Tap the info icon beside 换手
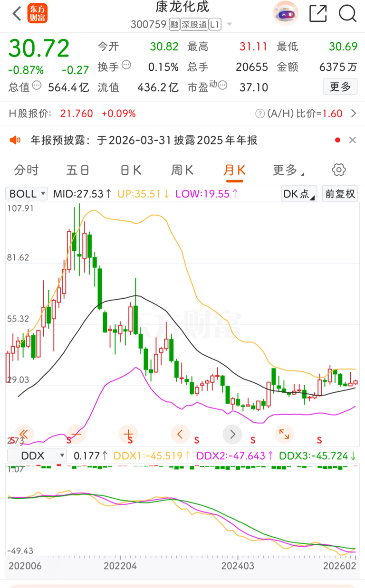Screen dimensions: 365x588 126,65
